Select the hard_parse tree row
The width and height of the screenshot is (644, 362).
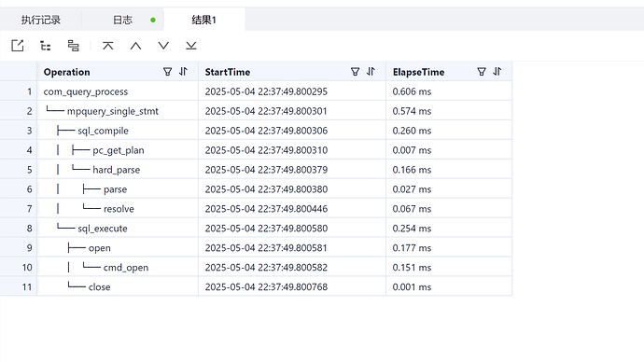click(256, 170)
